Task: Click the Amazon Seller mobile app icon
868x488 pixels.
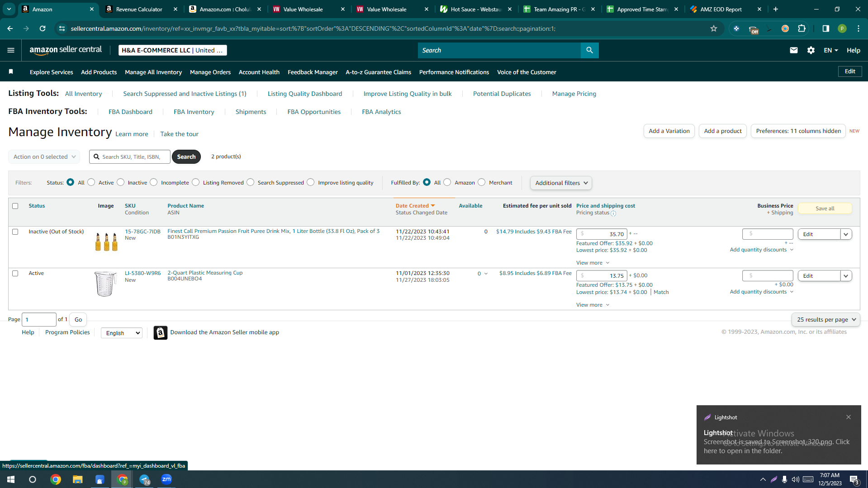Action: (160, 332)
